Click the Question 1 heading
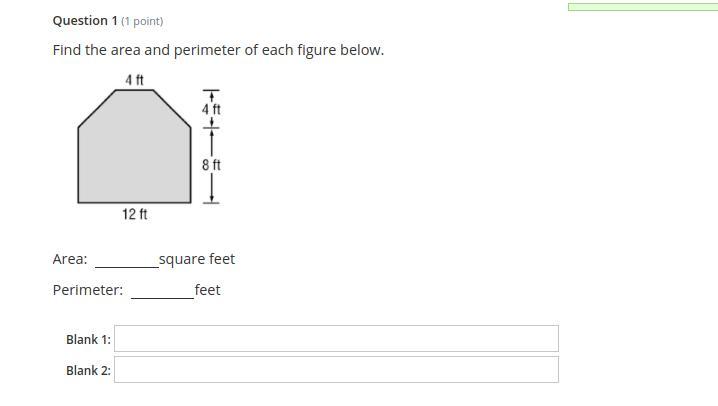Screen dimensions: 718x406 85,20
